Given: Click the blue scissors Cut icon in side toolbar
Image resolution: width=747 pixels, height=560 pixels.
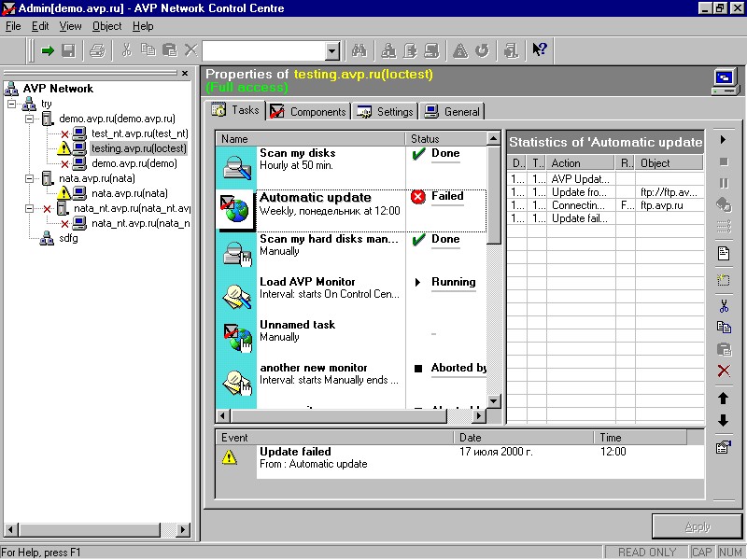Looking at the screenshot, I should pos(724,306).
